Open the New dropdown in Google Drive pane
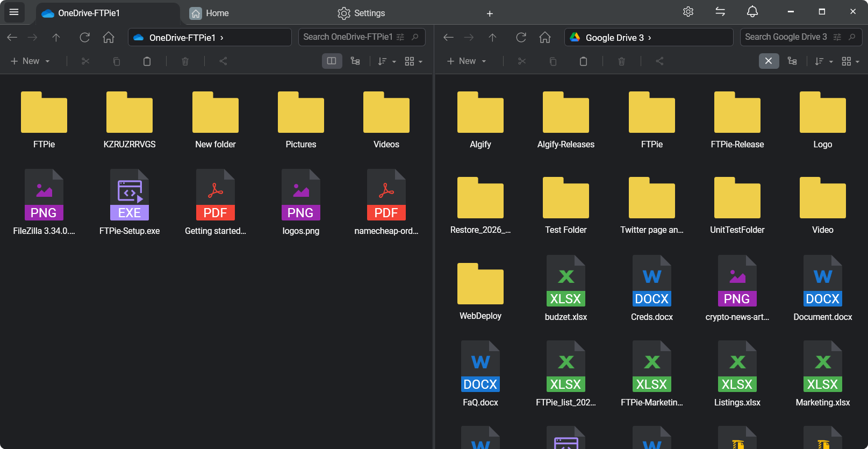The image size is (868, 449). tap(467, 61)
